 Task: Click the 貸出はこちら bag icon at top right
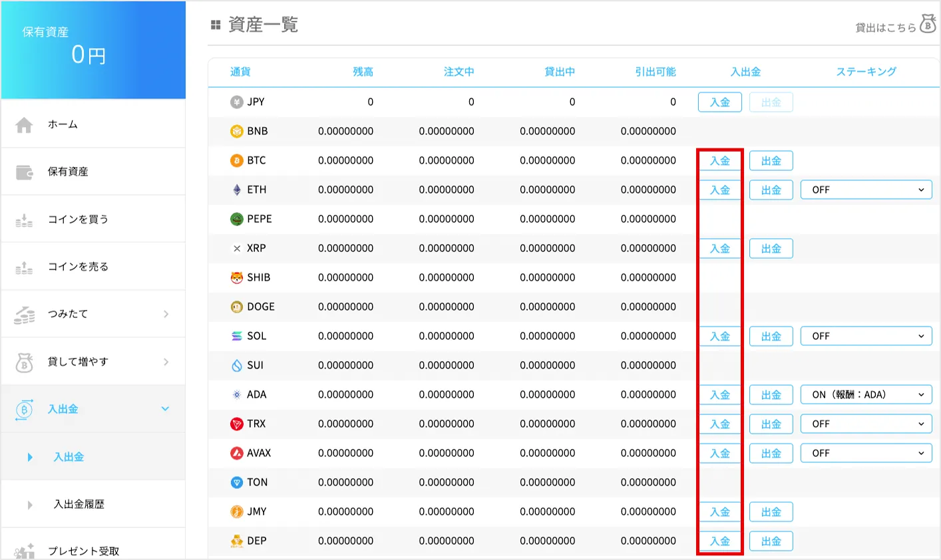928,25
